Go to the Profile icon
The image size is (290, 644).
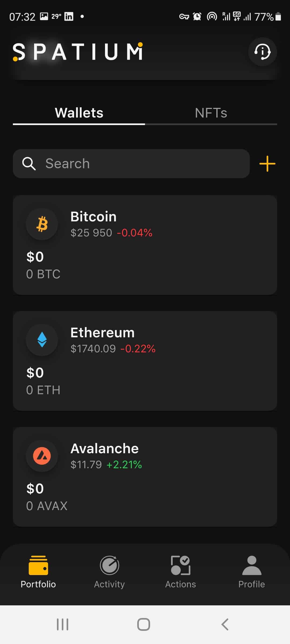(x=252, y=565)
